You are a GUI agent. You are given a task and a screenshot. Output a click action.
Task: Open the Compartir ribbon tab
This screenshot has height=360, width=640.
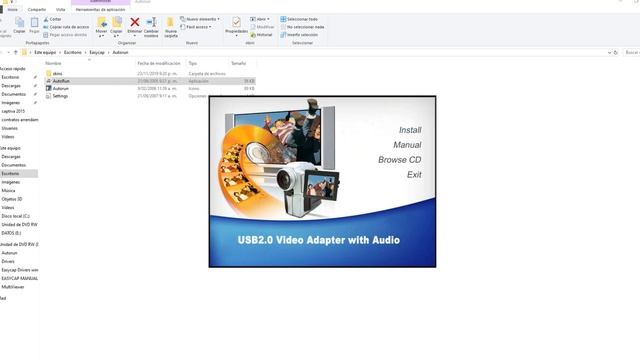tap(37, 9)
